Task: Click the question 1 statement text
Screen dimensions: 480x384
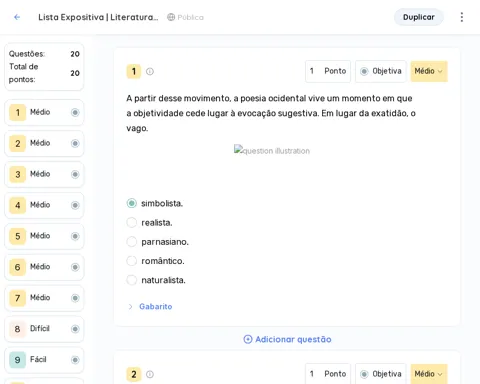Action: pos(271,113)
